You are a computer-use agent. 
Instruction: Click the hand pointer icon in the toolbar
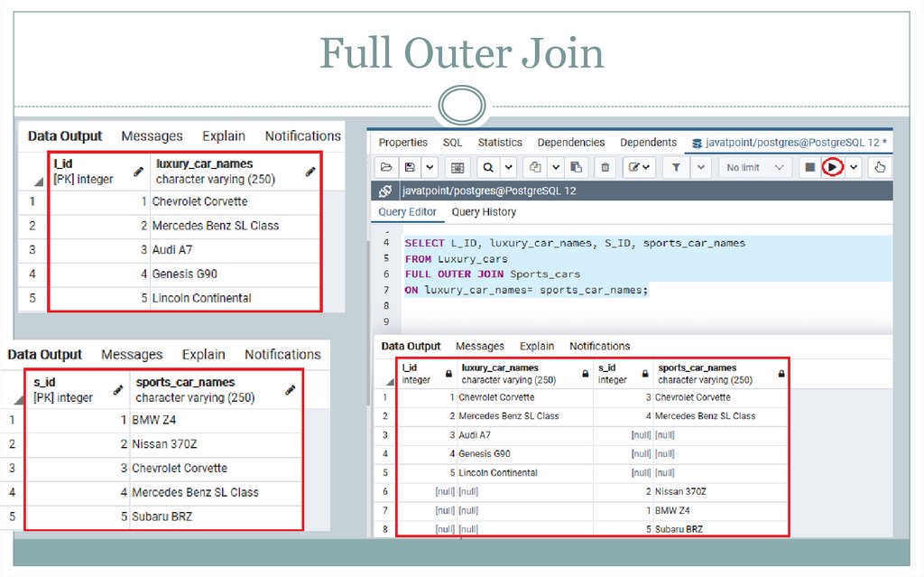pyautogui.click(x=880, y=168)
